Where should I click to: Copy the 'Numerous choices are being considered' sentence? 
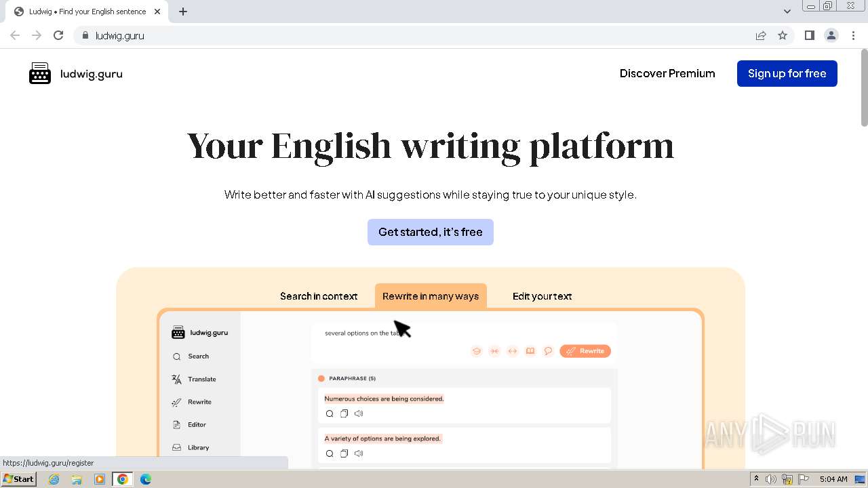(x=344, y=413)
